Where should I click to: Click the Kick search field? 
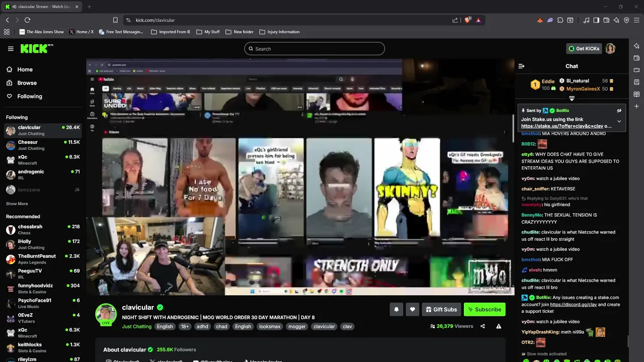tap(314, 49)
